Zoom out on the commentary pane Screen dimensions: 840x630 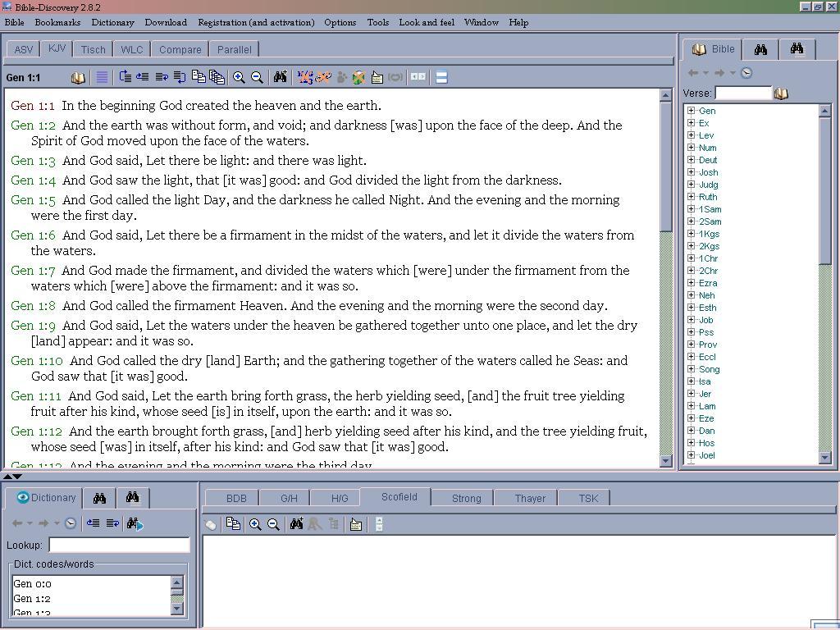click(x=273, y=524)
